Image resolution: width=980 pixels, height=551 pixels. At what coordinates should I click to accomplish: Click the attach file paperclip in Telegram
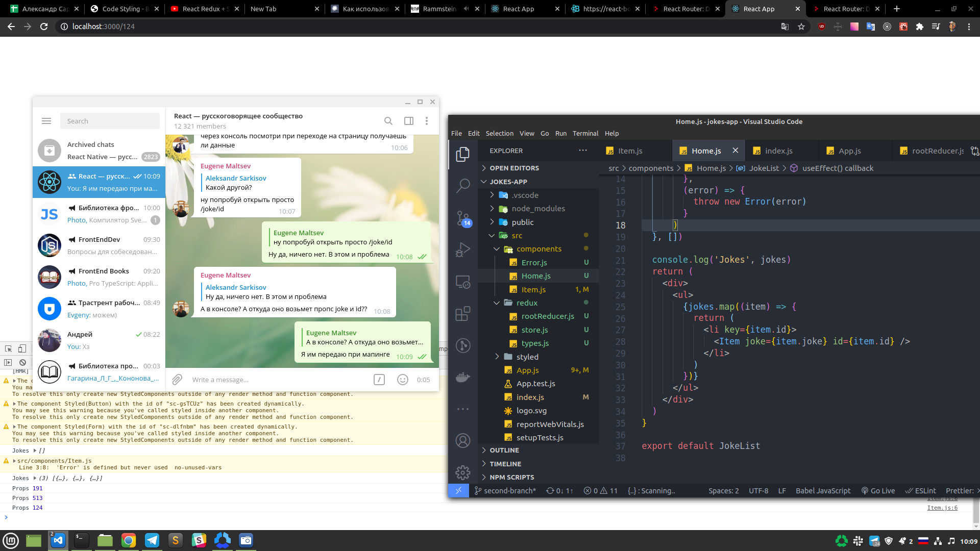pos(177,380)
